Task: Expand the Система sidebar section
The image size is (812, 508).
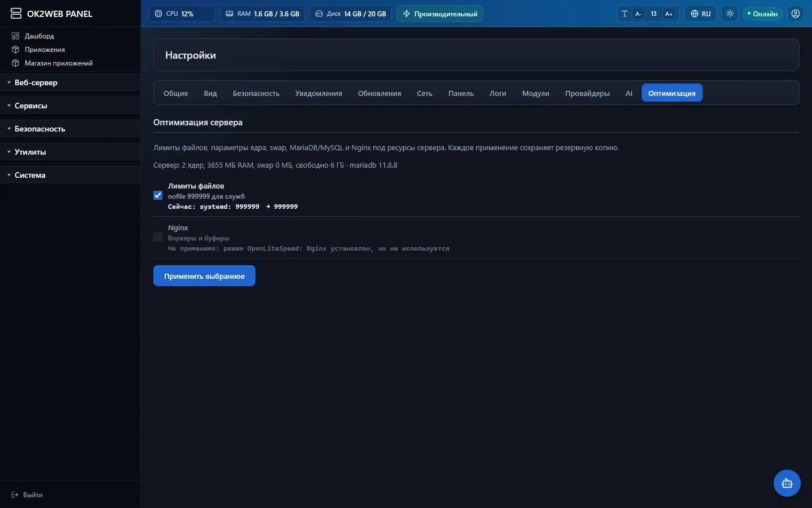Action: click(70, 175)
